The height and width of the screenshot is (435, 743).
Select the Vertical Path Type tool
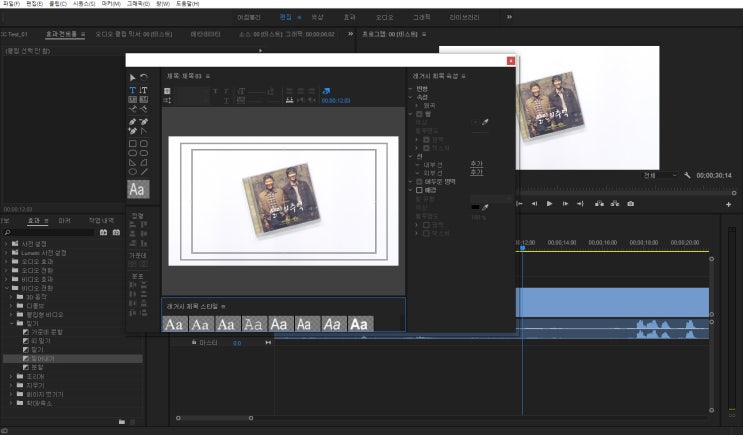pos(144,109)
